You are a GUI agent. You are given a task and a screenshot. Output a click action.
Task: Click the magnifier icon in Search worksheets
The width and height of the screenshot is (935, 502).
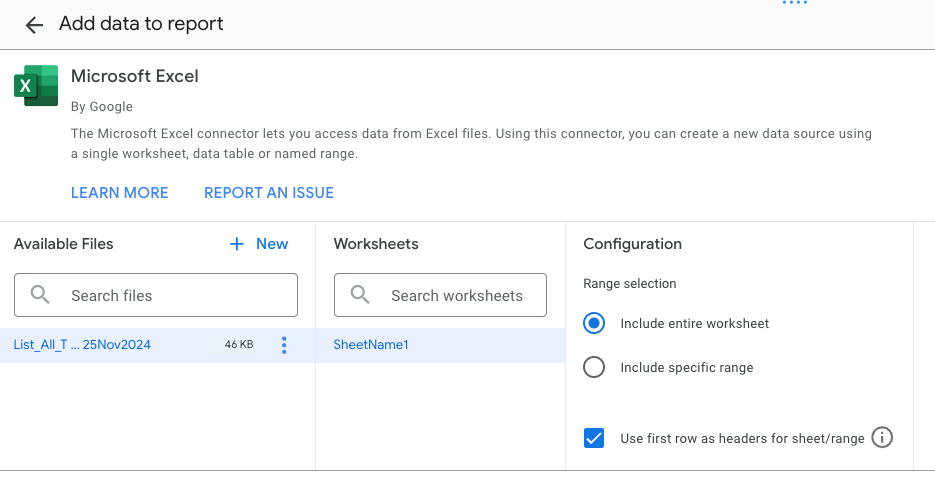(x=360, y=295)
